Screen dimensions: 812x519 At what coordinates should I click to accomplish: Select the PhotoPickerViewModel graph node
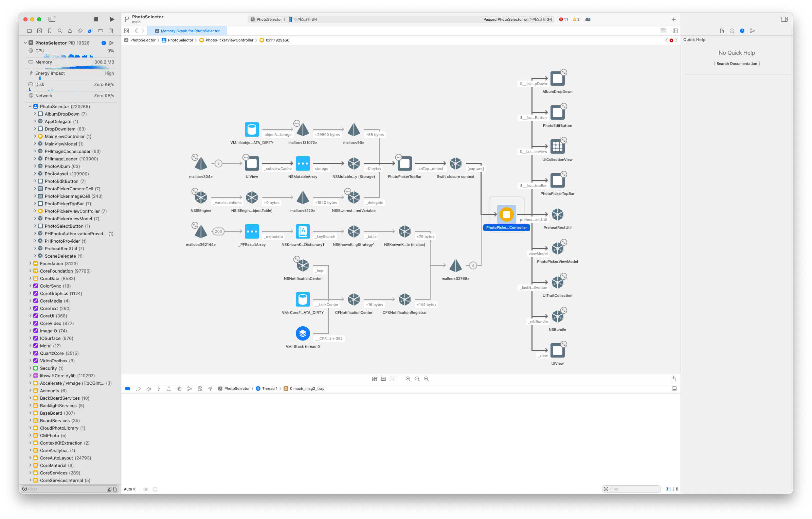coord(557,248)
